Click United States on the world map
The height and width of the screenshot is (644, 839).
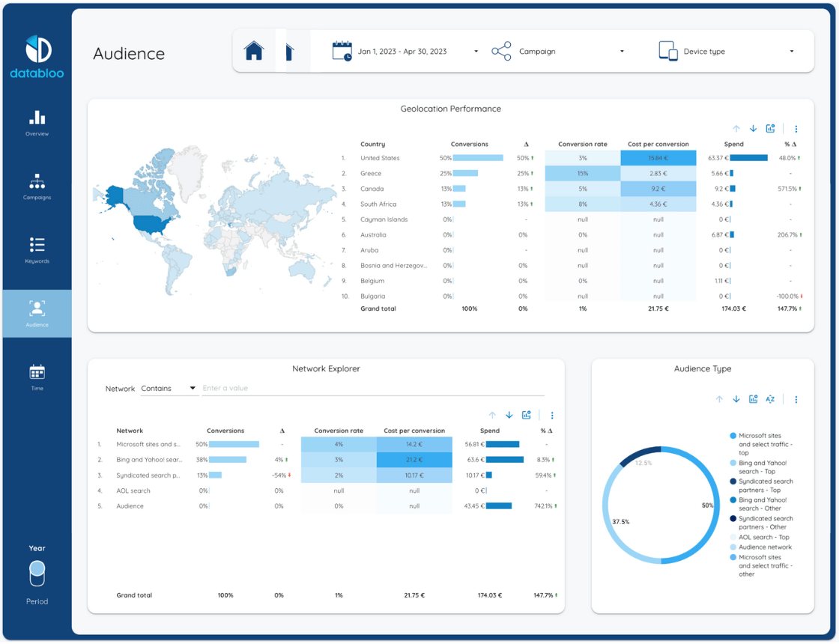coord(152,223)
